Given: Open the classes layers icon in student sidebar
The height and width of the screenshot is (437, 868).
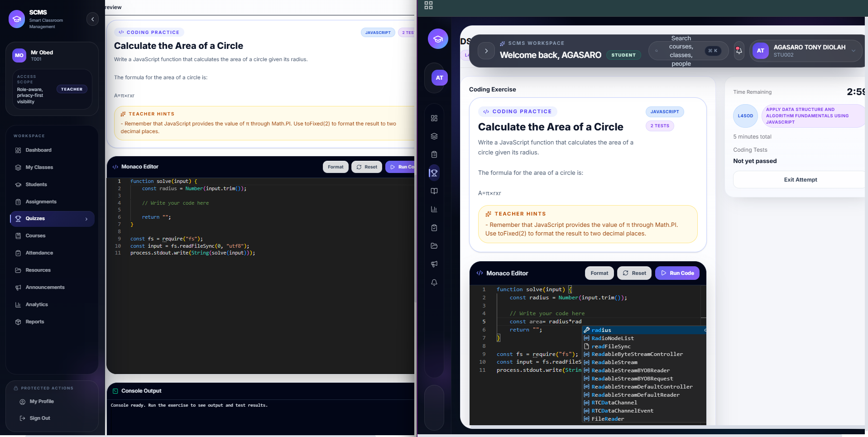Looking at the screenshot, I should point(434,136).
